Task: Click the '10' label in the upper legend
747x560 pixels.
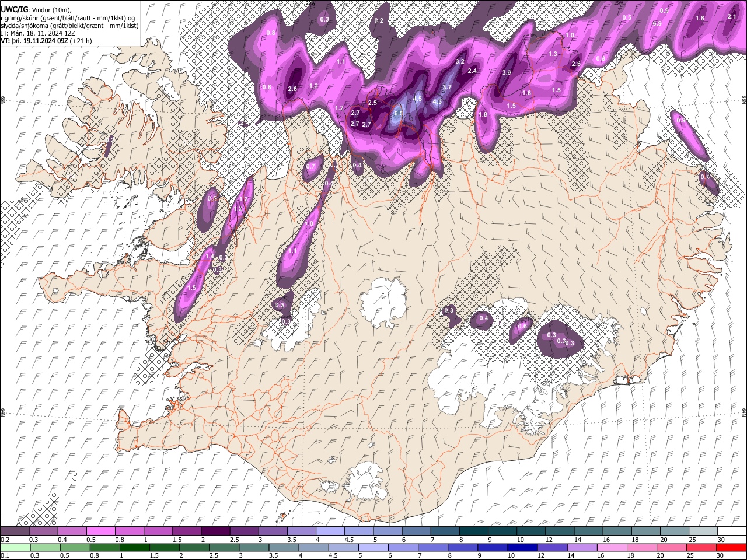Action: click(520, 540)
